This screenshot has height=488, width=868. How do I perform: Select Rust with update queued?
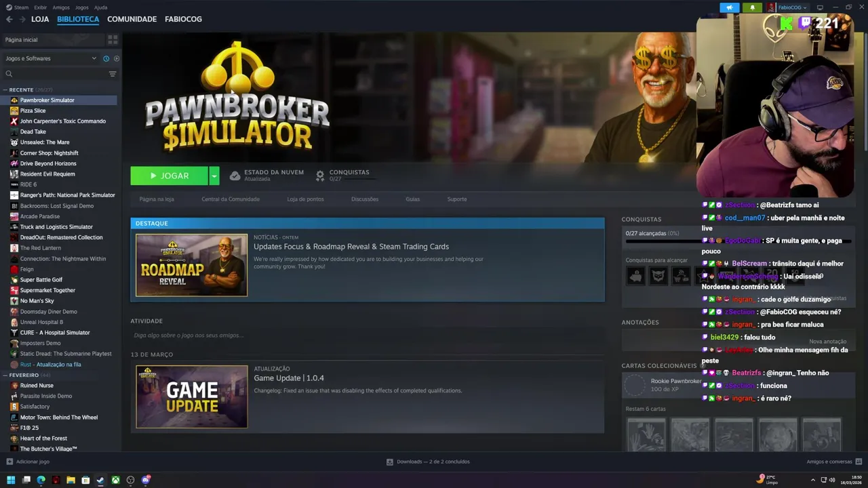click(50, 365)
